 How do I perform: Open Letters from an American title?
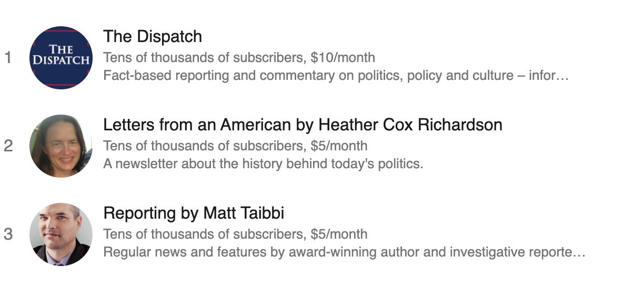click(303, 125)
